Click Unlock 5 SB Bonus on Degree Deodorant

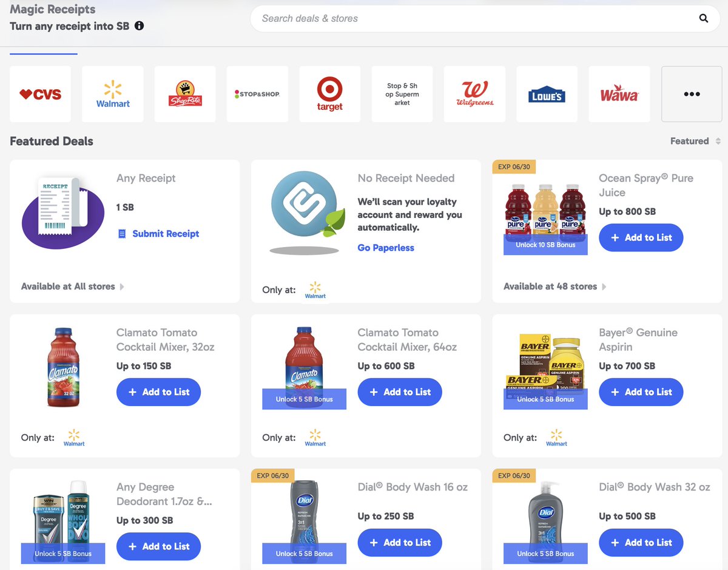(x=63, y=553)
